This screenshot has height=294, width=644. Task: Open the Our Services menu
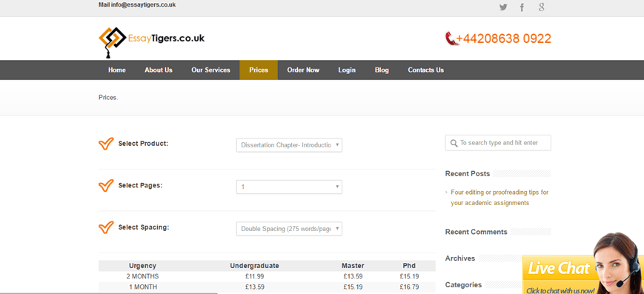[x=210, y=70]
